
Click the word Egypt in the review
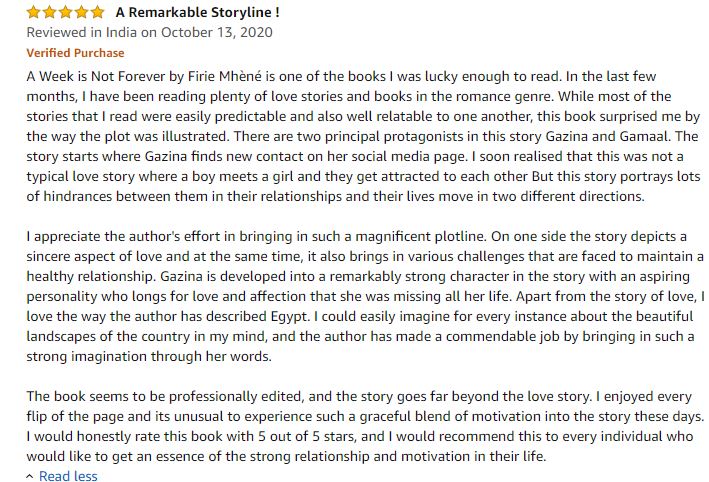pyautogui.click(x=290, y=317)
